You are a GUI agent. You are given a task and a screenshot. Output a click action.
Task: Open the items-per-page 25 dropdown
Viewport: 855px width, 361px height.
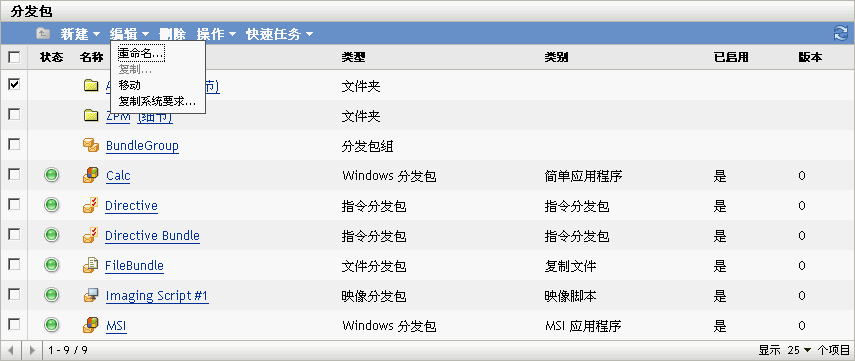click(799, 350)
